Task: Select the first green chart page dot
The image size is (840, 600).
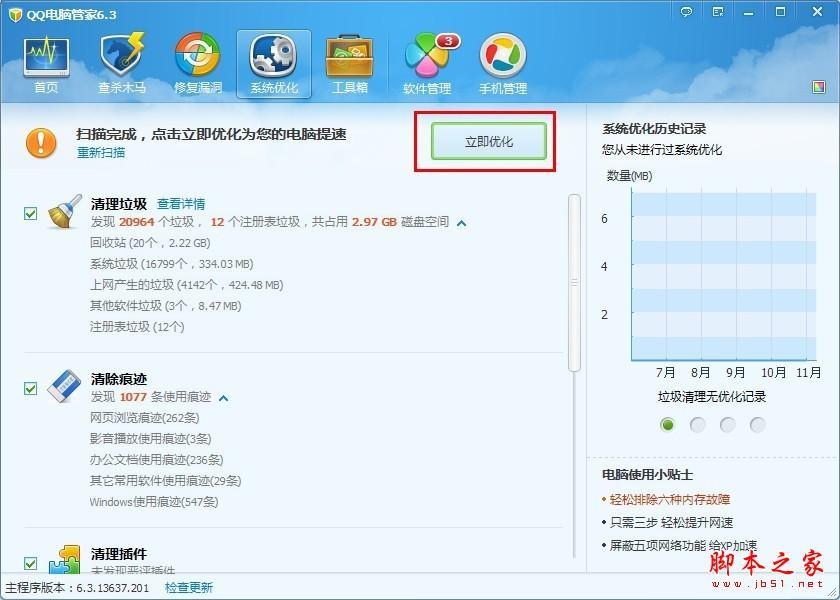Action: point(668,425)
